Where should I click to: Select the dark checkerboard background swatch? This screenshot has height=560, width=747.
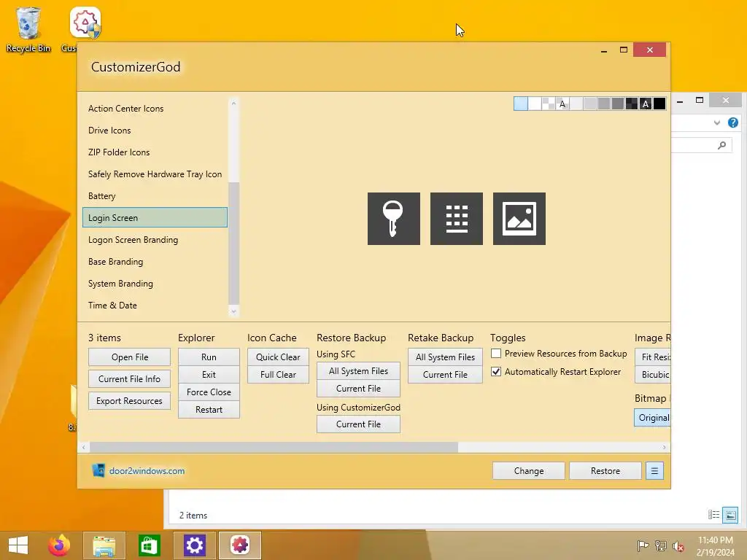[632, 104]
